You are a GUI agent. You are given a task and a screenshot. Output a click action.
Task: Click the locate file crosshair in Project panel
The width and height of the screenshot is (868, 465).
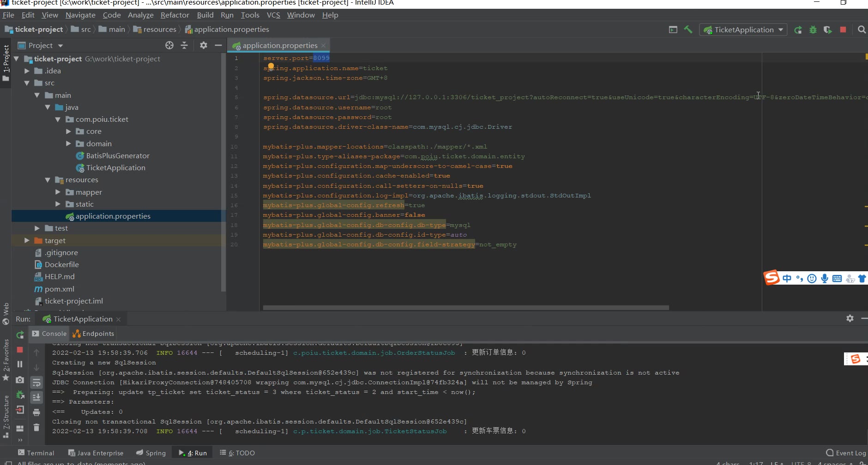tap(169, 45)
